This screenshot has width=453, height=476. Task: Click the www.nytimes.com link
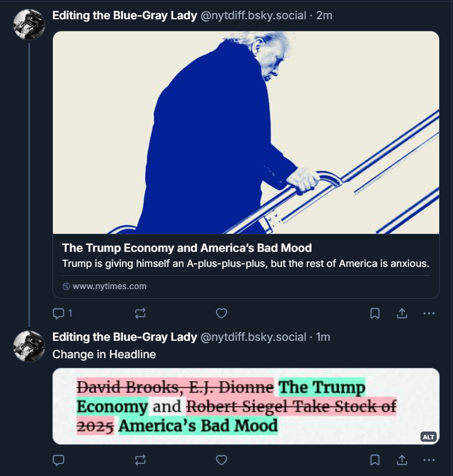click(x=109, y=286)
